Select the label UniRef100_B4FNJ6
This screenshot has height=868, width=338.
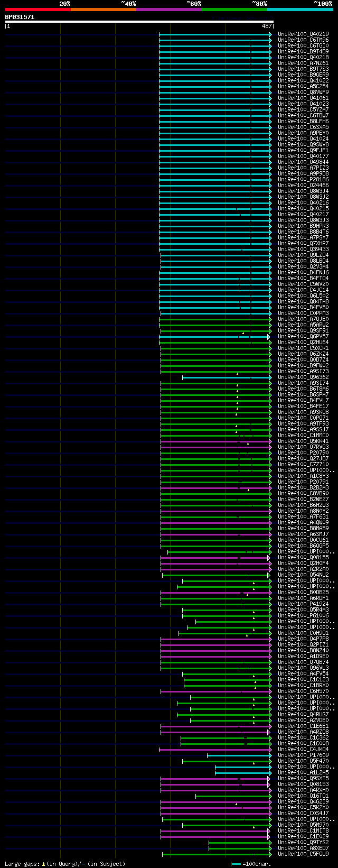tap(303, 273)
